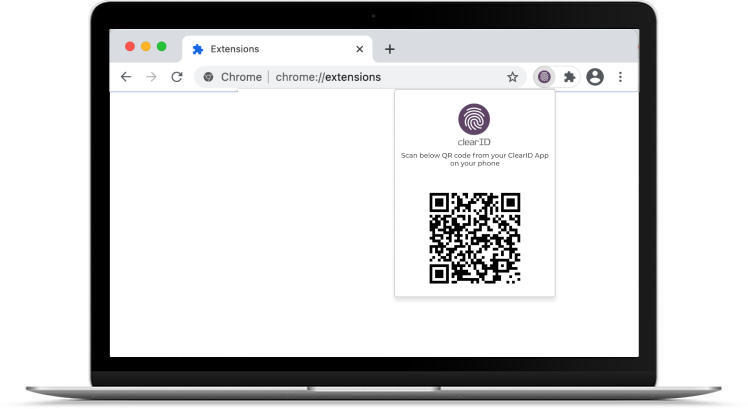Screen dimensions: 748x409
Task: Reload the current page
Action: 177,77
